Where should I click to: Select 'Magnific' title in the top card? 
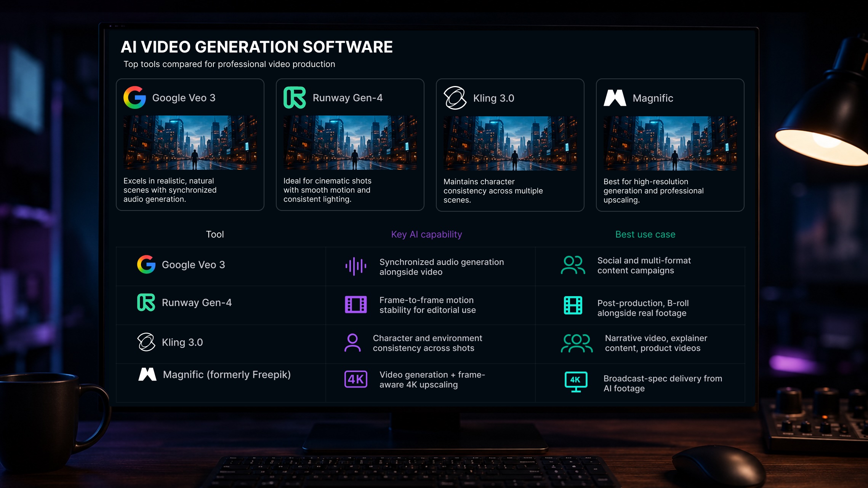[653, 98]
